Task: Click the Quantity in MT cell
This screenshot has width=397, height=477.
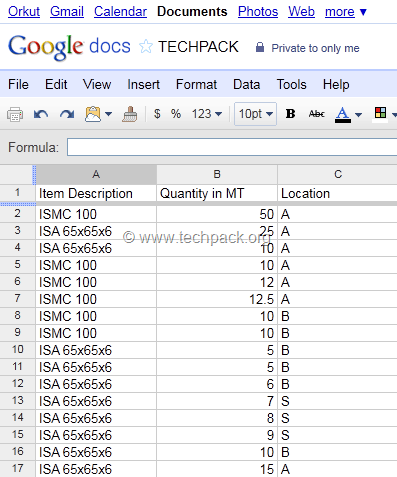Action: click(x=217, y=193)
